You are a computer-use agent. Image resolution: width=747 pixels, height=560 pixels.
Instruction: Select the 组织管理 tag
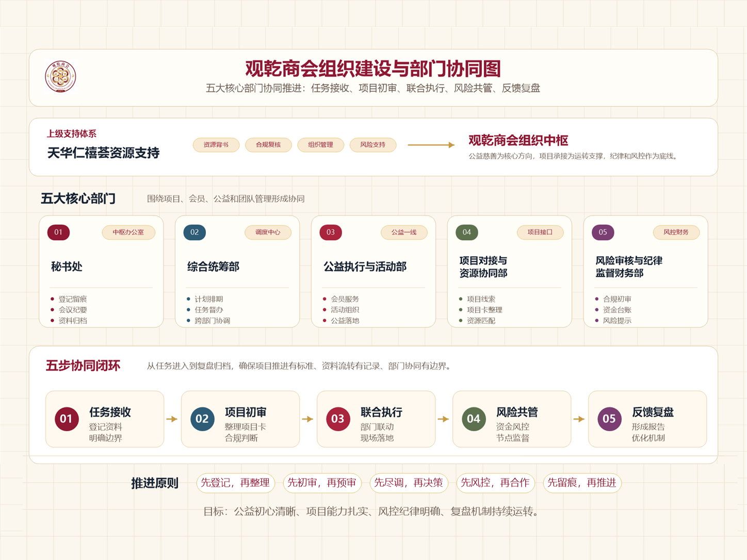[x=321, y=145]
